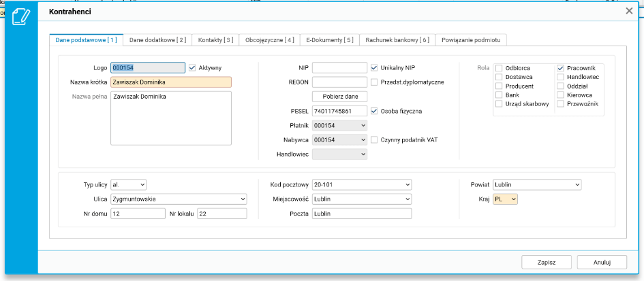Open the Rachunek bankowy [6] tab

point(397,40)
